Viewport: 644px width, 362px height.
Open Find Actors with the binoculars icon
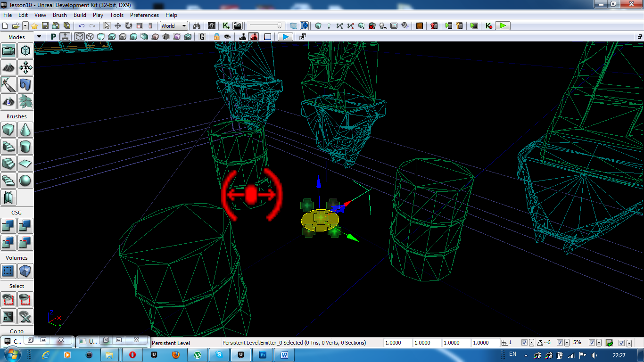(198, 26)
